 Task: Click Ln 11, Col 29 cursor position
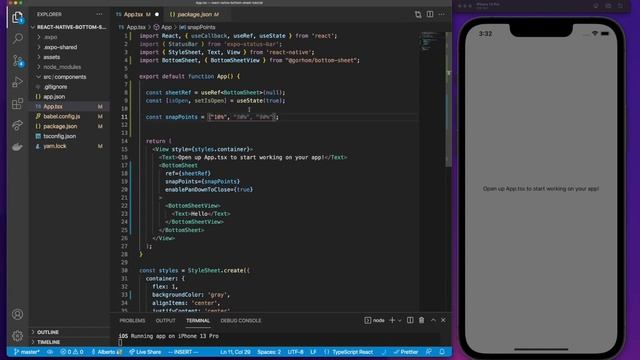click(x=236, y=352)
